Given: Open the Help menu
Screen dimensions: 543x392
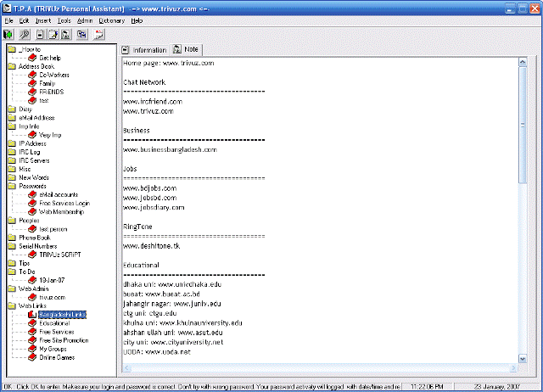Looking at the screenshot, I should pyautogui.click(x=137, y=20).
